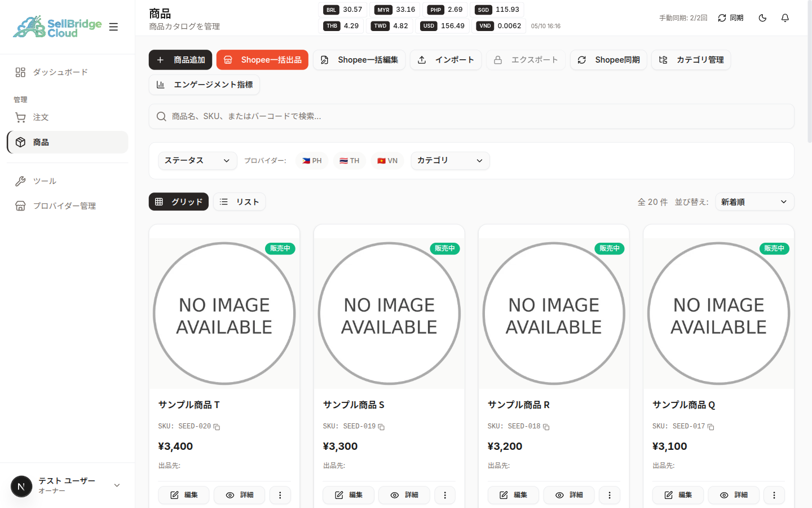Click サンプル商品 R image thumbnail

point(554,313)
